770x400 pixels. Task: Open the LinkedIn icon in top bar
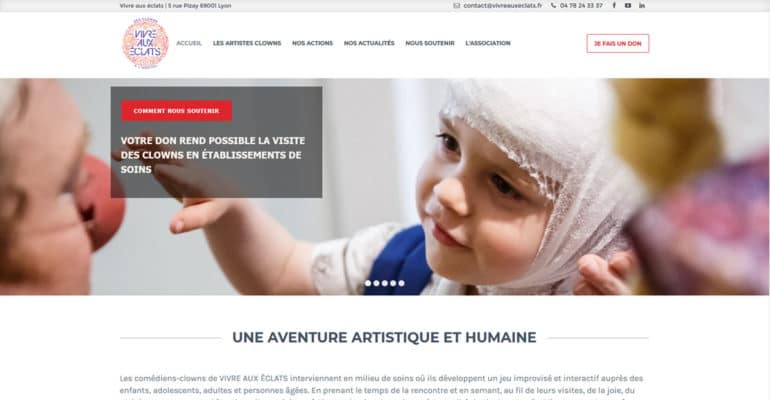(642, 5)
